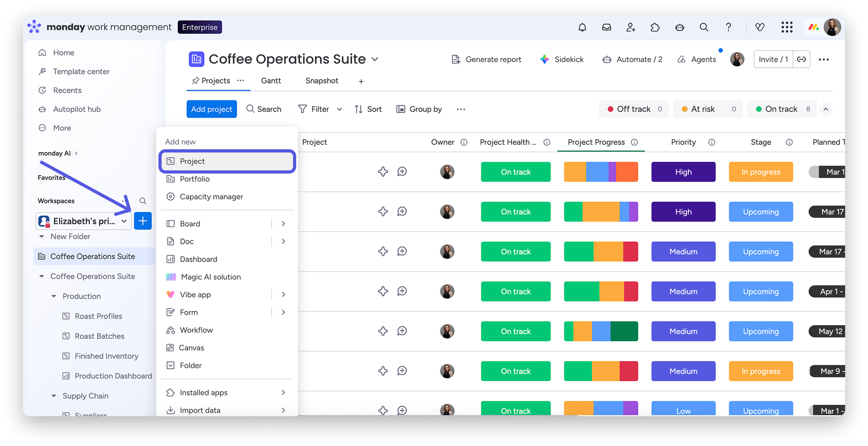Image resolution: width=868 pixels, height=446 pixels.
Task: Open the Group by control
Action: pos(419,109)
